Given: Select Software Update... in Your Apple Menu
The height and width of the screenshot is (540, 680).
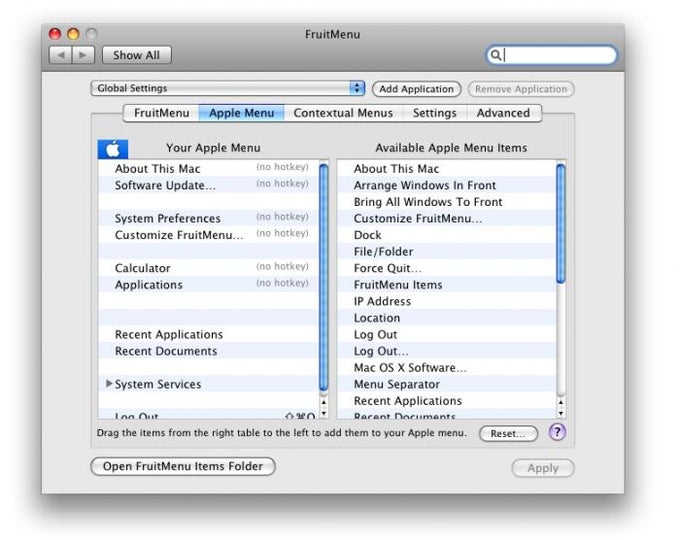Looking at the screenshot, I should pos(209,185).
